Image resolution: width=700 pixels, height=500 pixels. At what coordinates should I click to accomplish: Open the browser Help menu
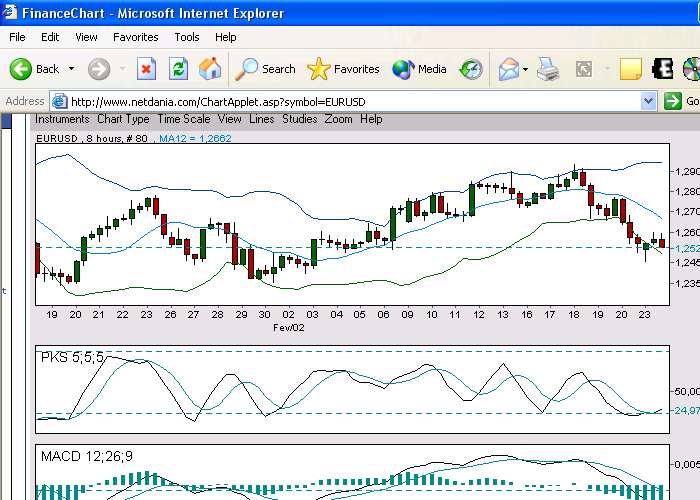point(225,37)
